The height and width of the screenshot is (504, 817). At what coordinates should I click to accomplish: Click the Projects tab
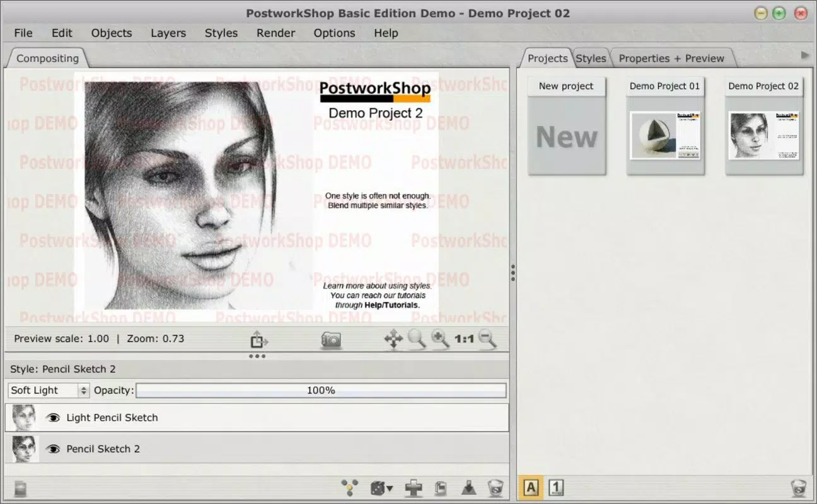pyautogui.click(x=547, y=58)
